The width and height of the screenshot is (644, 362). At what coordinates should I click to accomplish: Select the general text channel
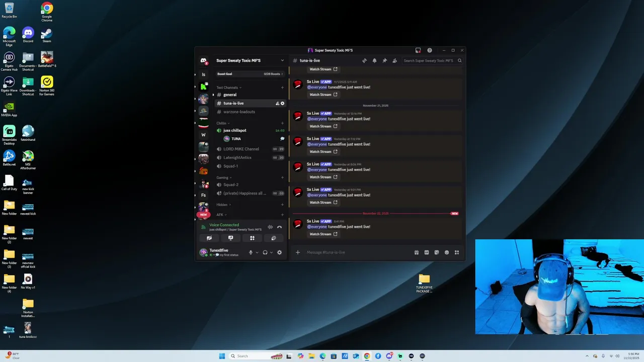[250, 95]
